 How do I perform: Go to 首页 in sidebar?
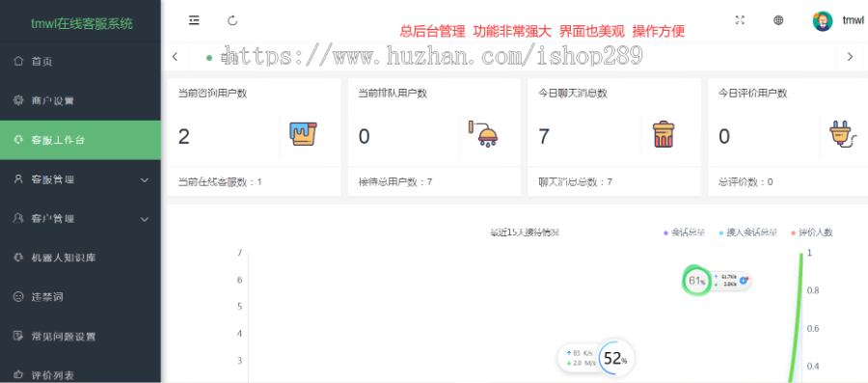(x=80, y=62)
